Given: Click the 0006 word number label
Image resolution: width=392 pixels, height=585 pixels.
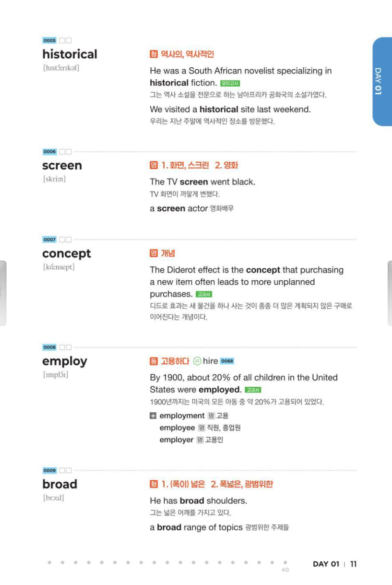Looking at the screenshot, I should [x=49, y=152].
